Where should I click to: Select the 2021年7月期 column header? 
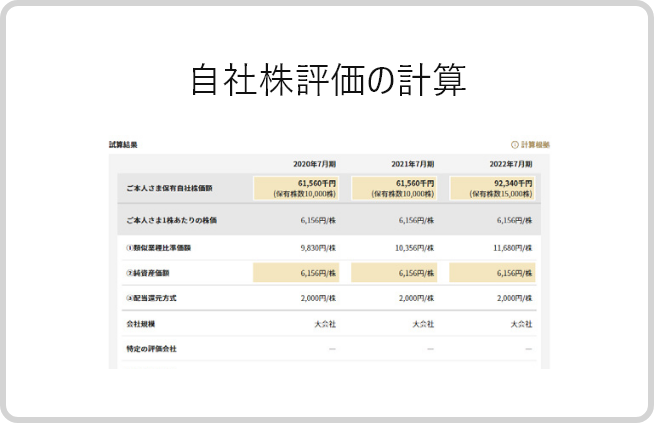[413, 164]
